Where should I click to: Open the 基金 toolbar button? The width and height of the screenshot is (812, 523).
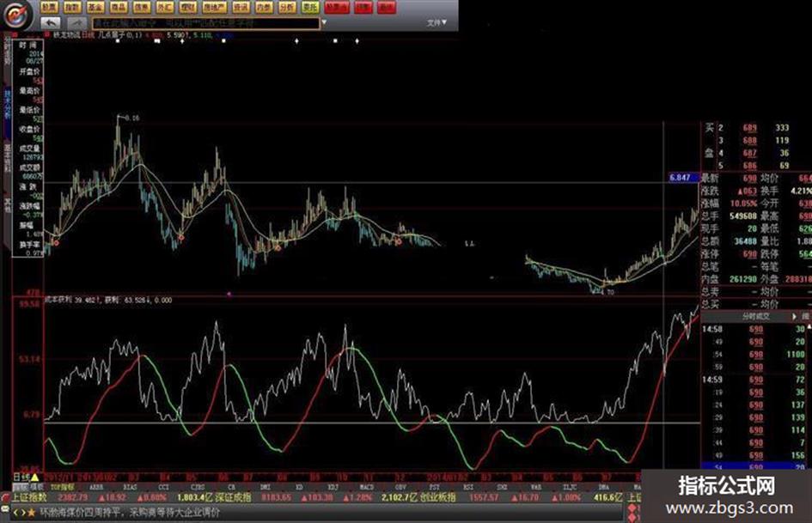tap(95, 7)
